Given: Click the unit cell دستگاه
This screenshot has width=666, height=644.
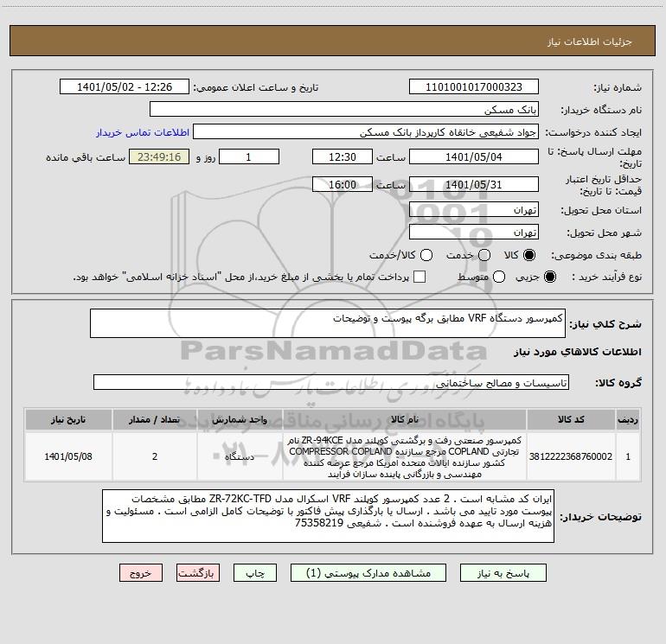Looking at the screenshot, I should point(240,456).
